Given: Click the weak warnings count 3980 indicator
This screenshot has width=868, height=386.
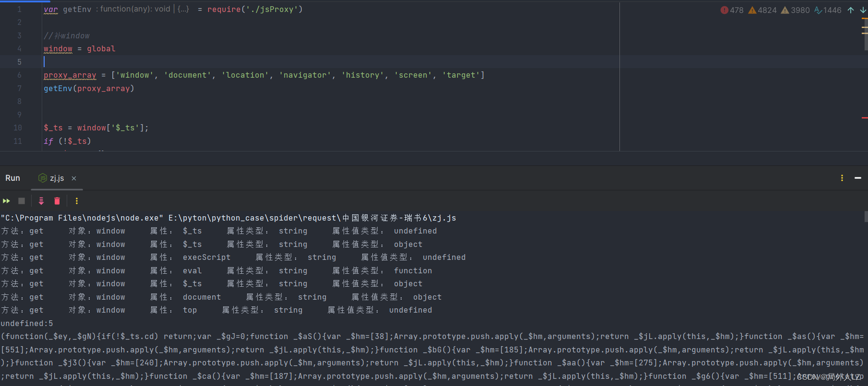Looking at the screenshot, I should 795,10.
